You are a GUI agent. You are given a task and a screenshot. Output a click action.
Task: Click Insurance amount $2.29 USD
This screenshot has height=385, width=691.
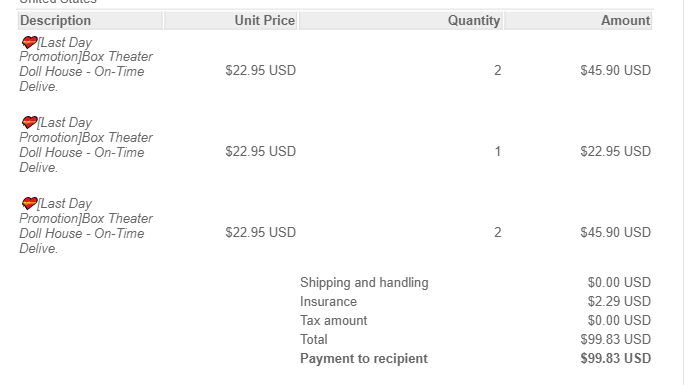619,301
